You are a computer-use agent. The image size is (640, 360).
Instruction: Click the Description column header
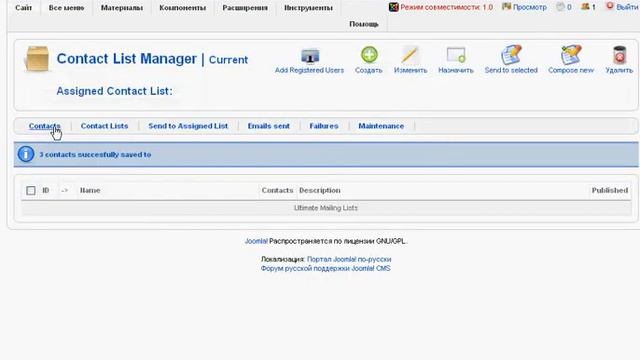click(x=320, y=190)
